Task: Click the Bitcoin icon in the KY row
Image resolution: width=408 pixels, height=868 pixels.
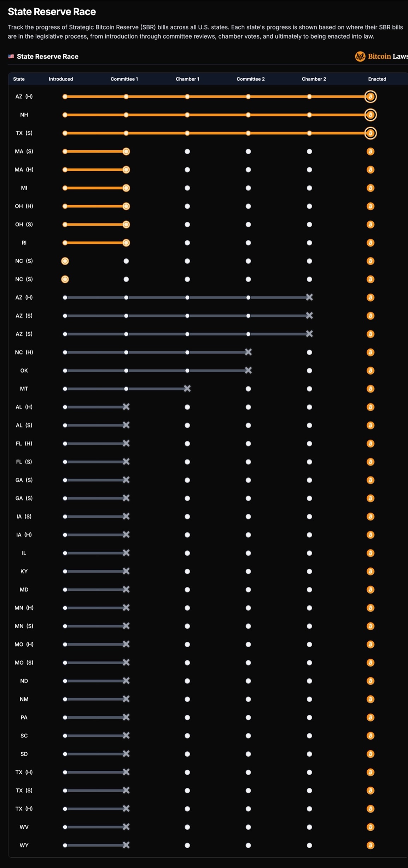Action: (370, 571)
